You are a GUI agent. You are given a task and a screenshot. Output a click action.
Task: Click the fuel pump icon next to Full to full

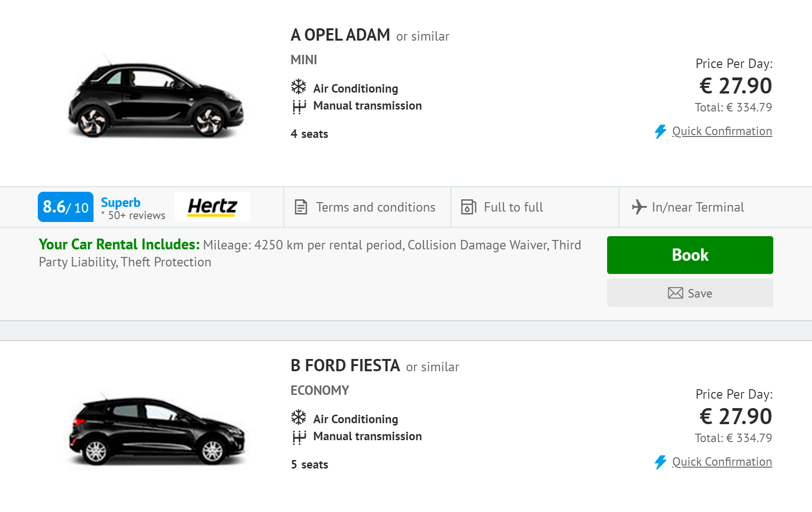468,207
